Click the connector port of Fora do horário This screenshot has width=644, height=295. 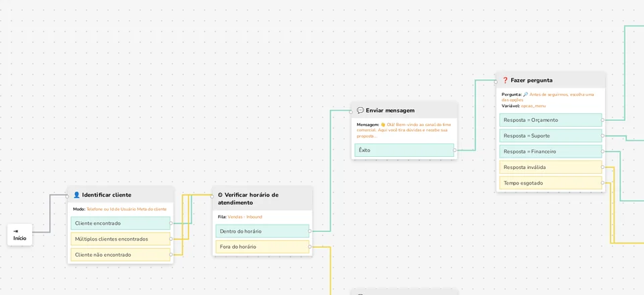point(310,247)
